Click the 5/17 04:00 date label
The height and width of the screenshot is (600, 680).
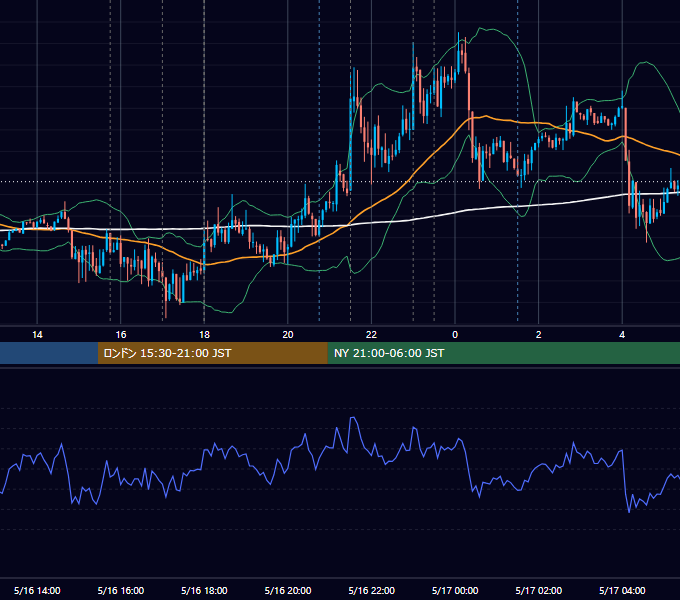[x=622, y=590]
